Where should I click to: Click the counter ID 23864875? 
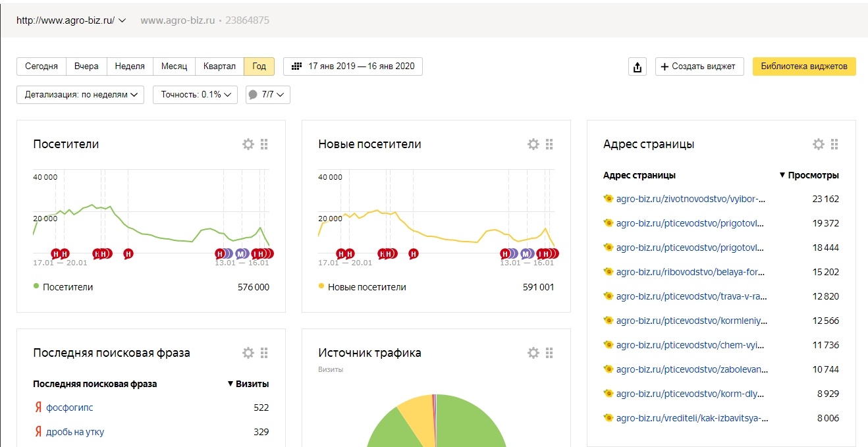(x=247, y=20)
